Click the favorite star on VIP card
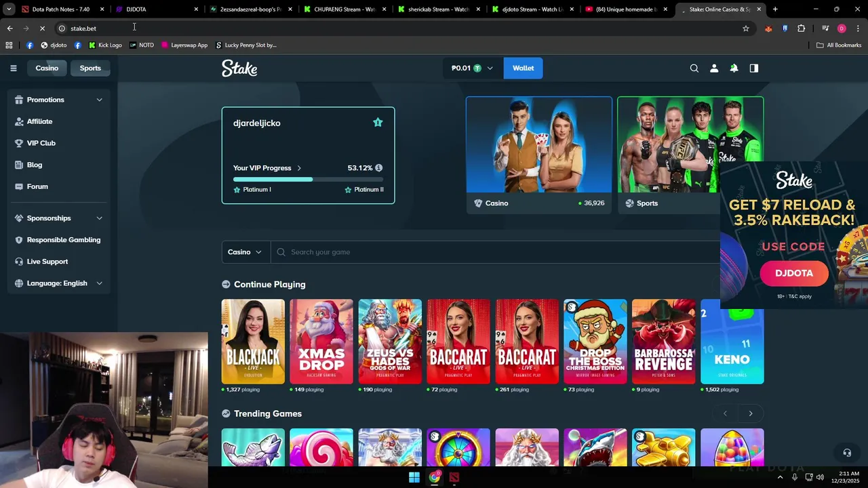 click(378, 123)
